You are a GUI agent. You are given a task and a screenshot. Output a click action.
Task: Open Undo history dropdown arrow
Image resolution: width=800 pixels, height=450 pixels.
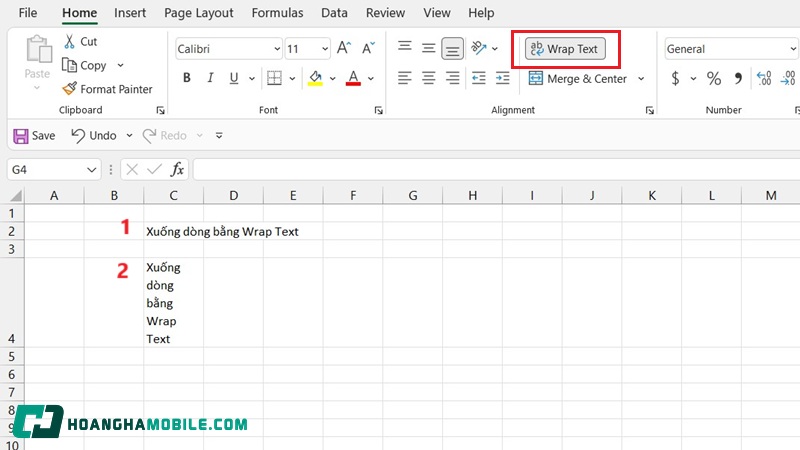[x=129, y=136]
